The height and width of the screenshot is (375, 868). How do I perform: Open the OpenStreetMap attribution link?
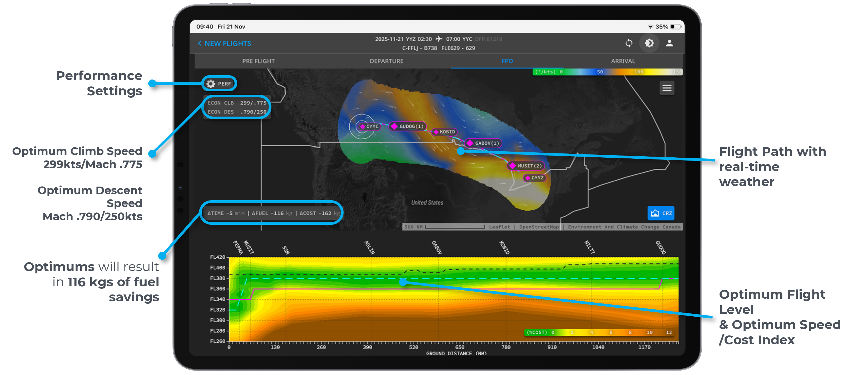coord(539,227)
